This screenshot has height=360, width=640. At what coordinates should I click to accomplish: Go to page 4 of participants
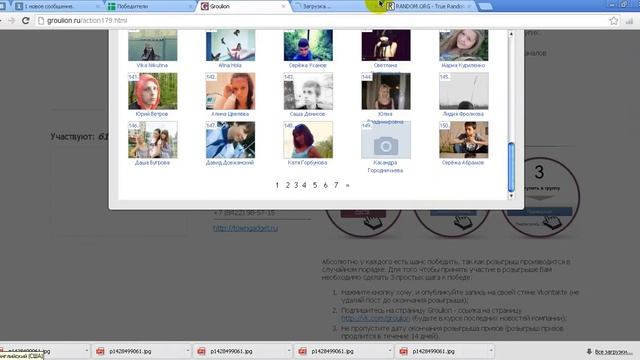pyautogui.click(x=304, y=185)
